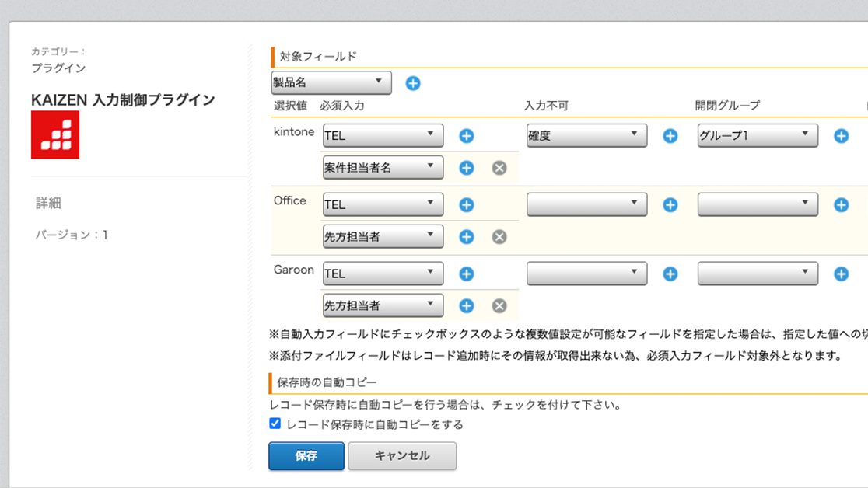Add required field after Office TEL row

pos(467,204)
